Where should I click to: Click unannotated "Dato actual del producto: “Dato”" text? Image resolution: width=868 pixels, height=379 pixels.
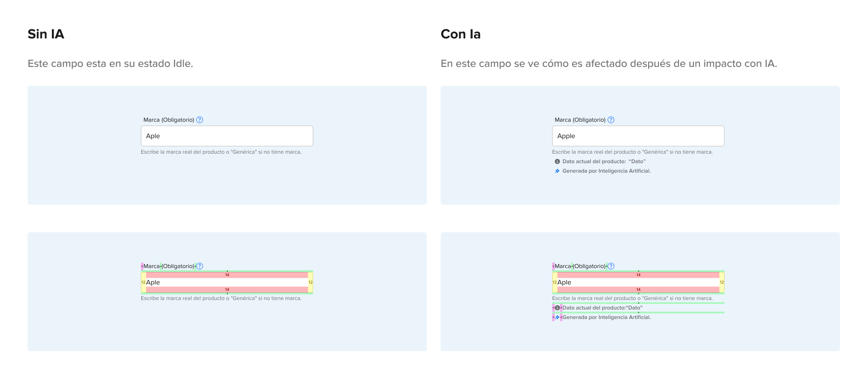tap(604, 161)
